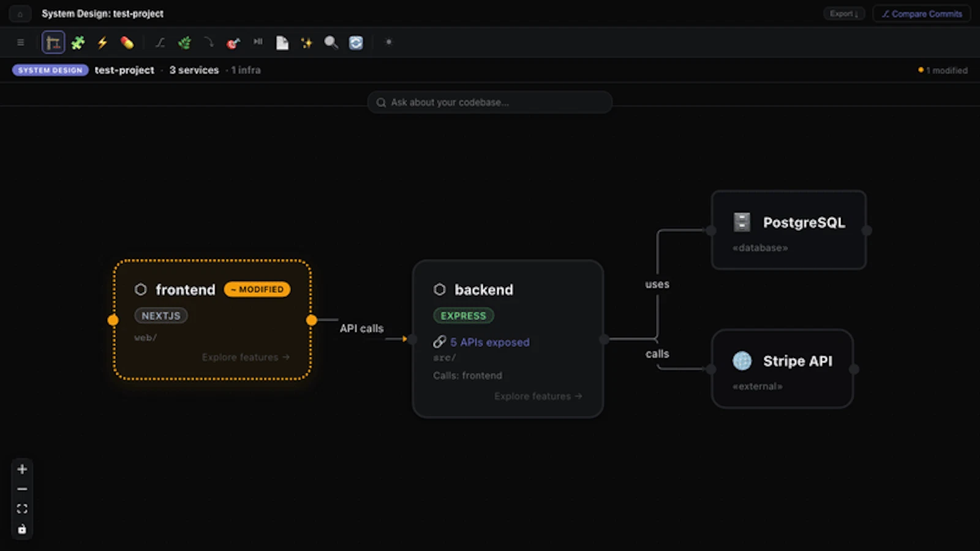This screenshot has height=551, width=980.
Task: Open the '5 APIs exposed' link
Action: (x=490, y=342)
